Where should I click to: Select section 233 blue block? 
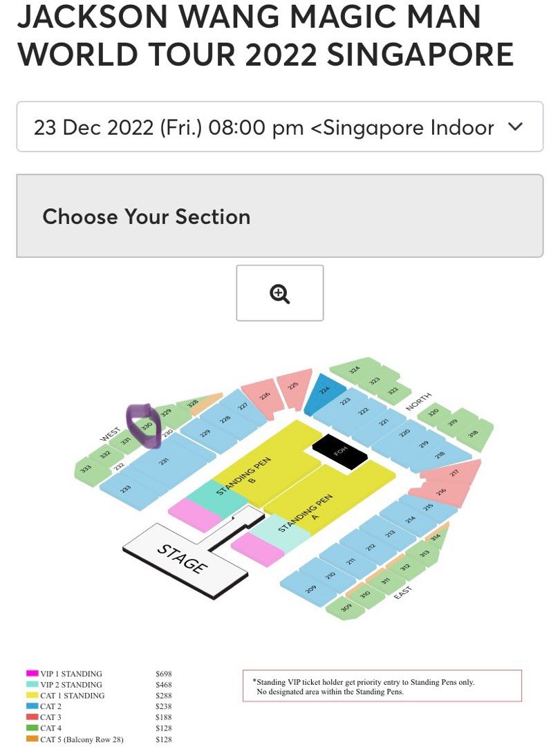tap(127, 490)
